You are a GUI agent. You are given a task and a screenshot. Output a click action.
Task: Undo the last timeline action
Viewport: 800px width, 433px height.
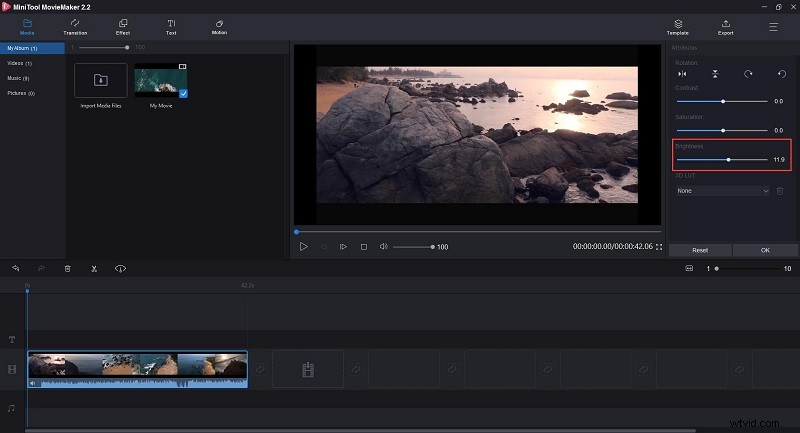click(16, 268)
